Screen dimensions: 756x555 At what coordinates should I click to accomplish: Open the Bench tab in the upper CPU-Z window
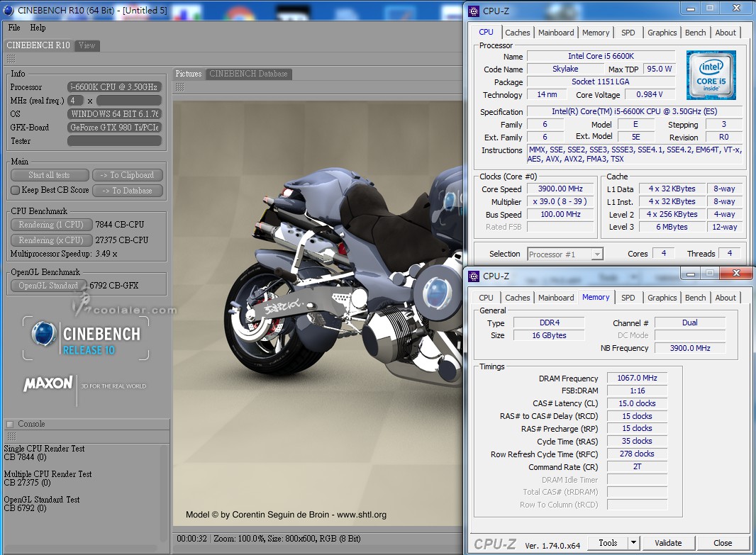695,33
